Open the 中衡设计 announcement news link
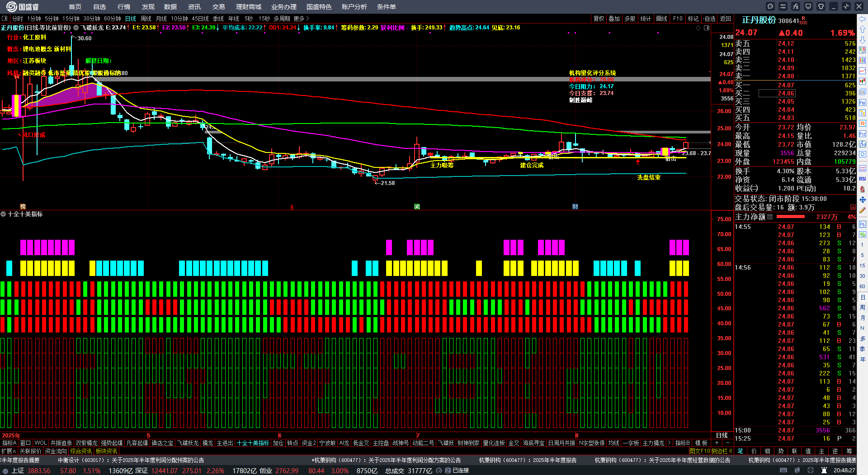868x475 pixels. point(131,460)
